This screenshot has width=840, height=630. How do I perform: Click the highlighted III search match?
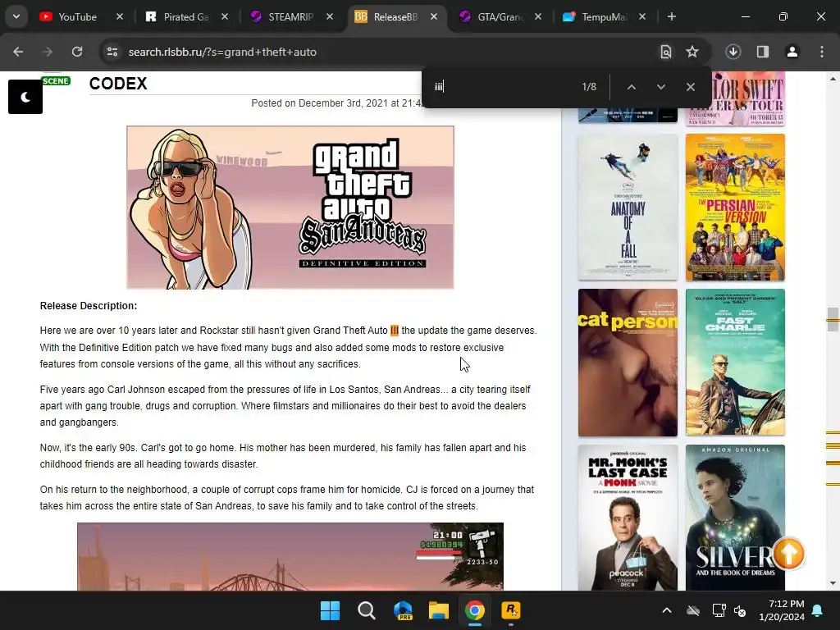(395, 331)
